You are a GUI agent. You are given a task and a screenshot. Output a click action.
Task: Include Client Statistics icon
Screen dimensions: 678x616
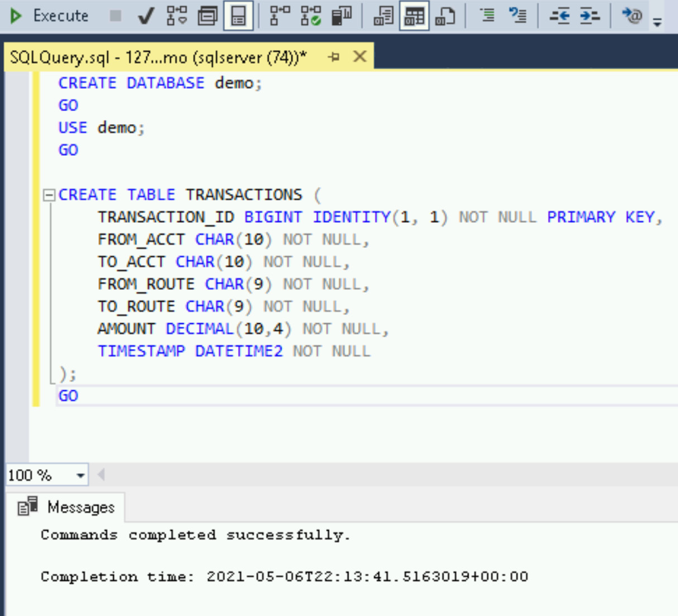(342, 16)
